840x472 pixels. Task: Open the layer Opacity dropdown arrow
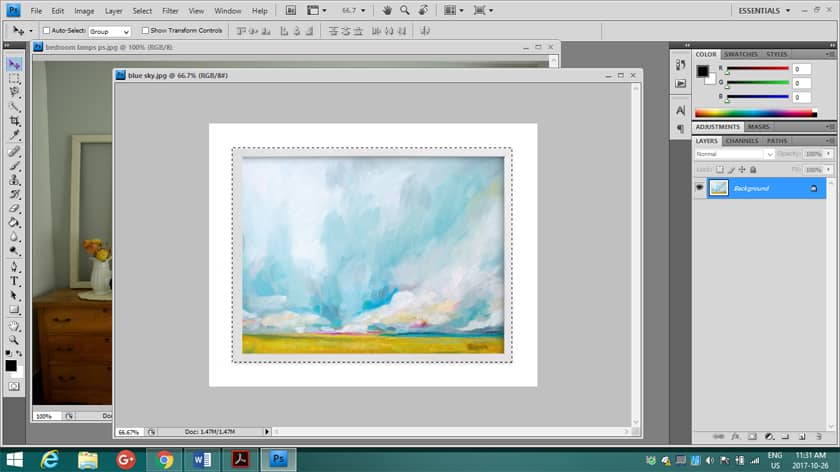tap(828, 154)
